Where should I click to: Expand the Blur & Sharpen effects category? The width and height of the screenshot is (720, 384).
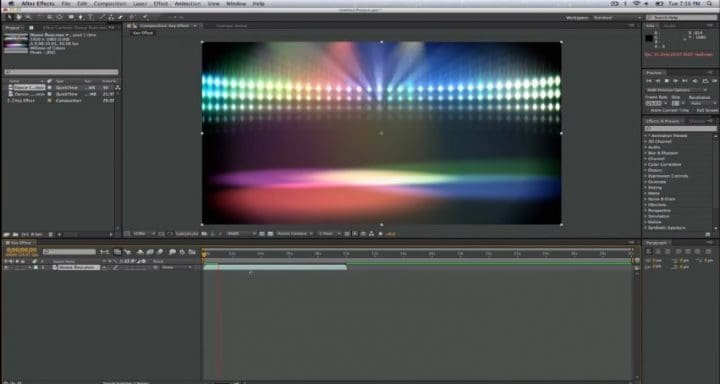point(663,153)
